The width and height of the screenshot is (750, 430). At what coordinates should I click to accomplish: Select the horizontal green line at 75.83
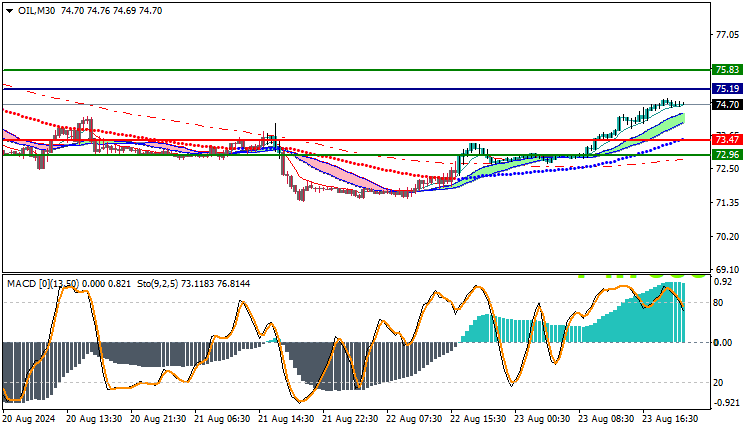356,70
